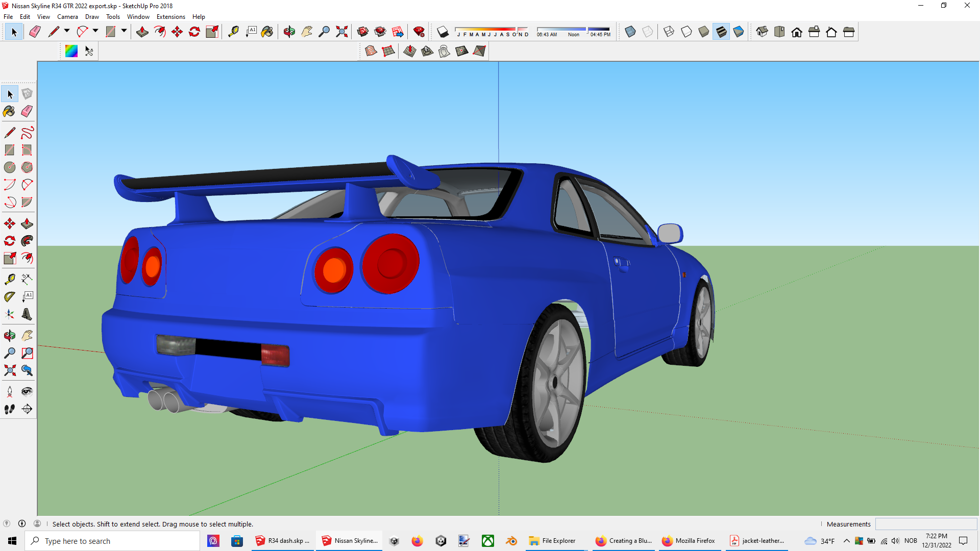Select the Polygon tool in left toolbar
The height and width of the screenshot is (551, 980).
coord(27,167)
